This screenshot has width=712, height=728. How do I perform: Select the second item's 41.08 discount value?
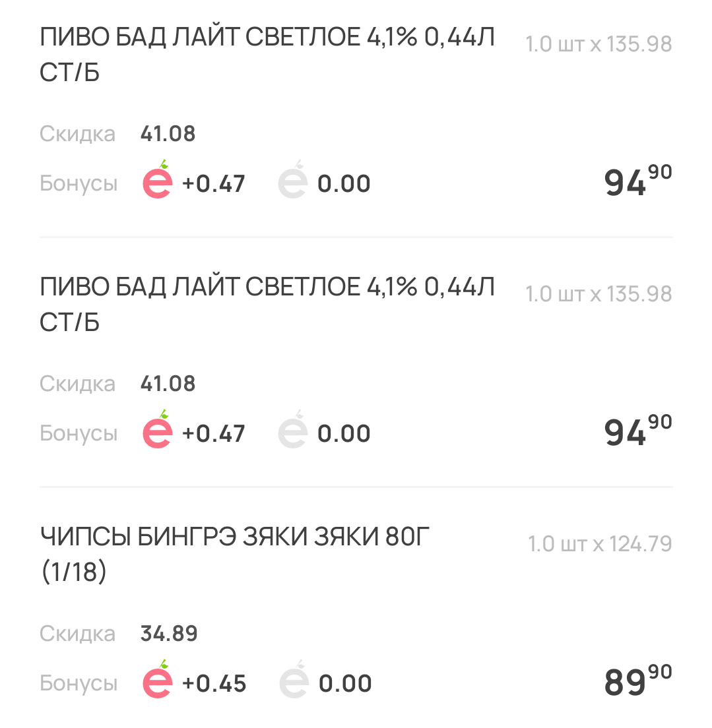[168, 384]
